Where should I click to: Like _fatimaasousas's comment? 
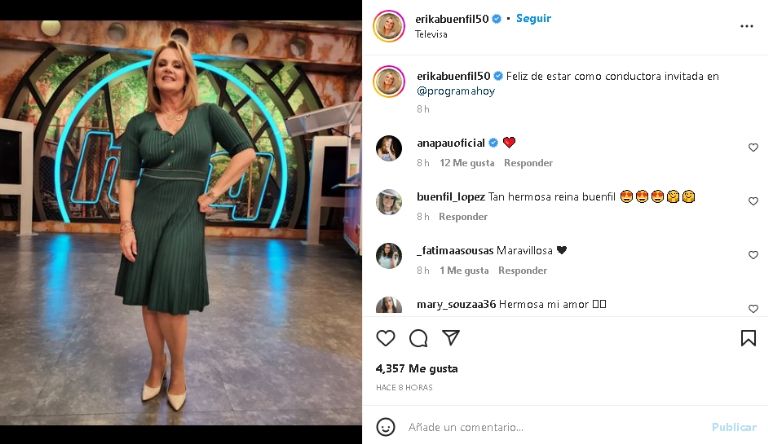(753, 255)
